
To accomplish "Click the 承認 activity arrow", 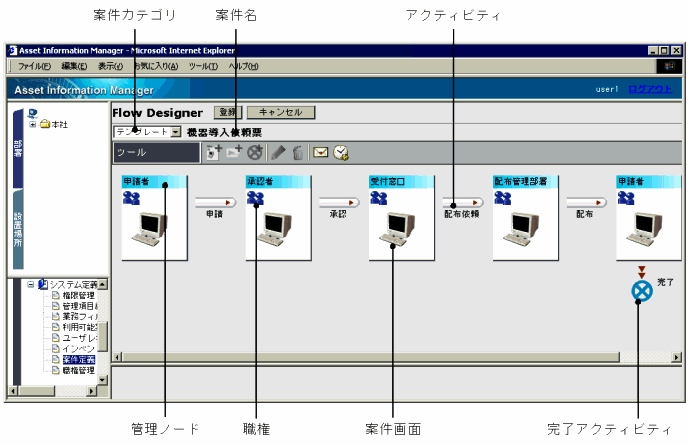I will pyautogui.click(x=339, y=202).
